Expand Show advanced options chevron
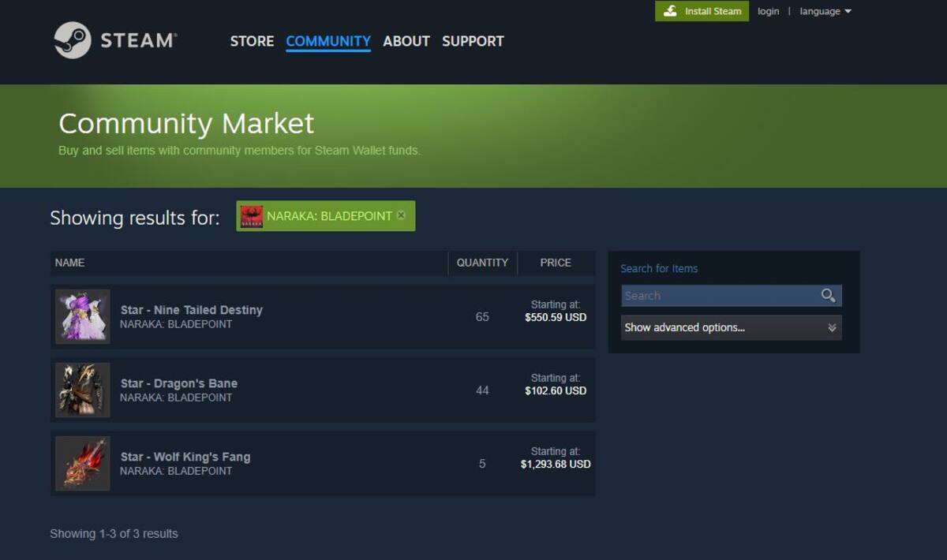The image size is (947, 560). pyautogui.click(x=832, y=327)
